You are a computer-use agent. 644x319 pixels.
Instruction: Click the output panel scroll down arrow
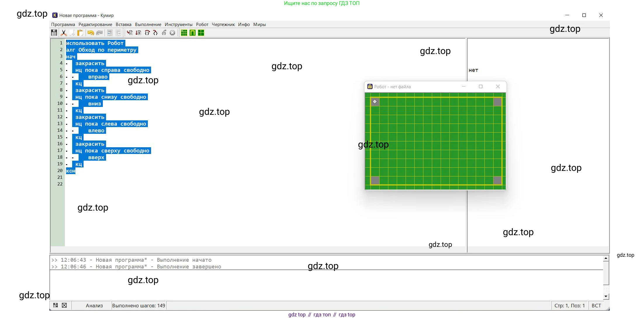point(606,296)
